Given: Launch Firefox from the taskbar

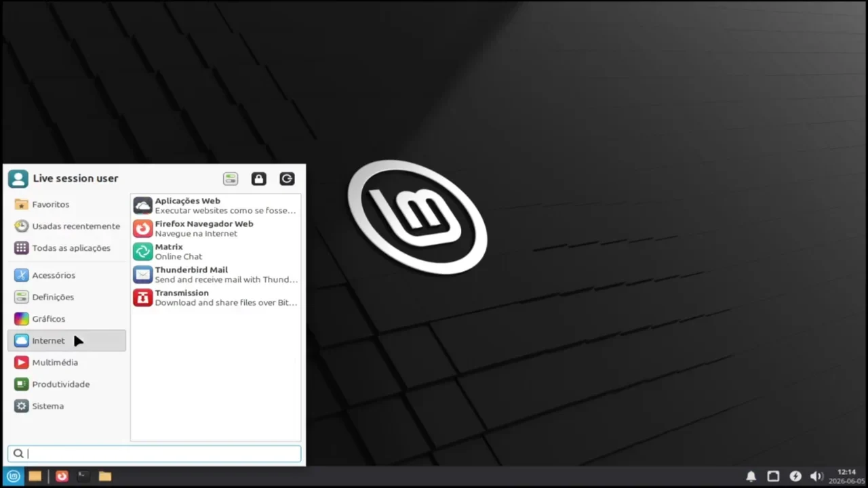Looking at the screenshot, I should coord(62,476).
